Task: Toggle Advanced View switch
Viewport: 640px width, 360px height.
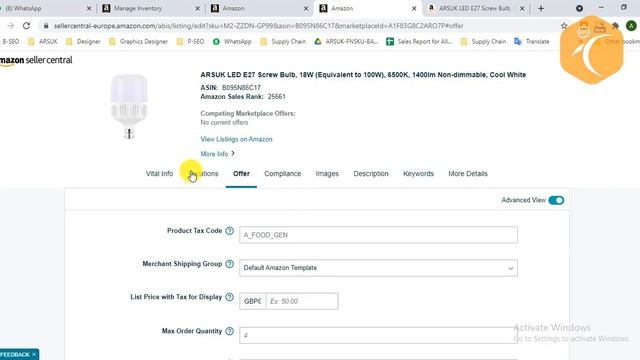Action: pos(556,200)
